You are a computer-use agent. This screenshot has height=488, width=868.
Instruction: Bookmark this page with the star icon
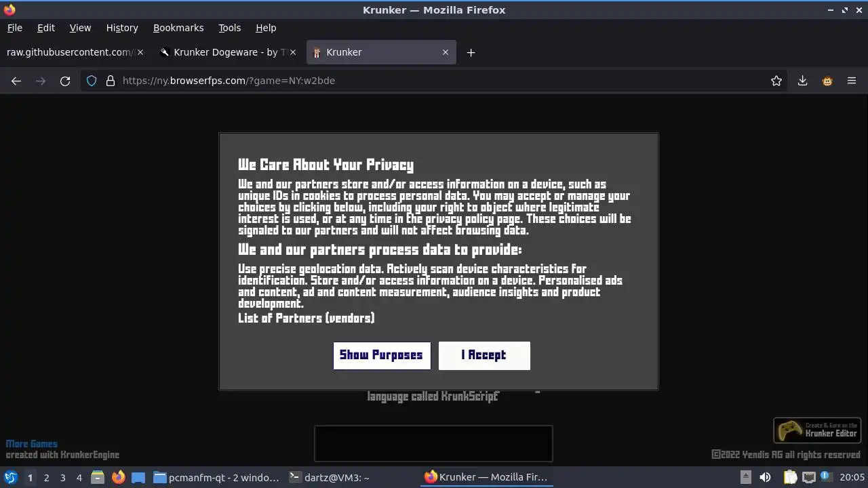coord(776,81)
